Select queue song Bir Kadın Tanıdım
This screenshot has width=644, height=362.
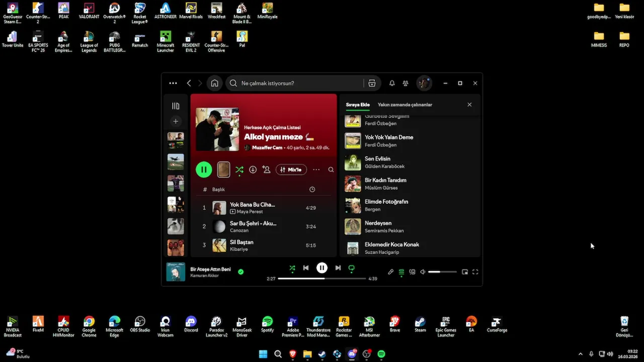410,184
